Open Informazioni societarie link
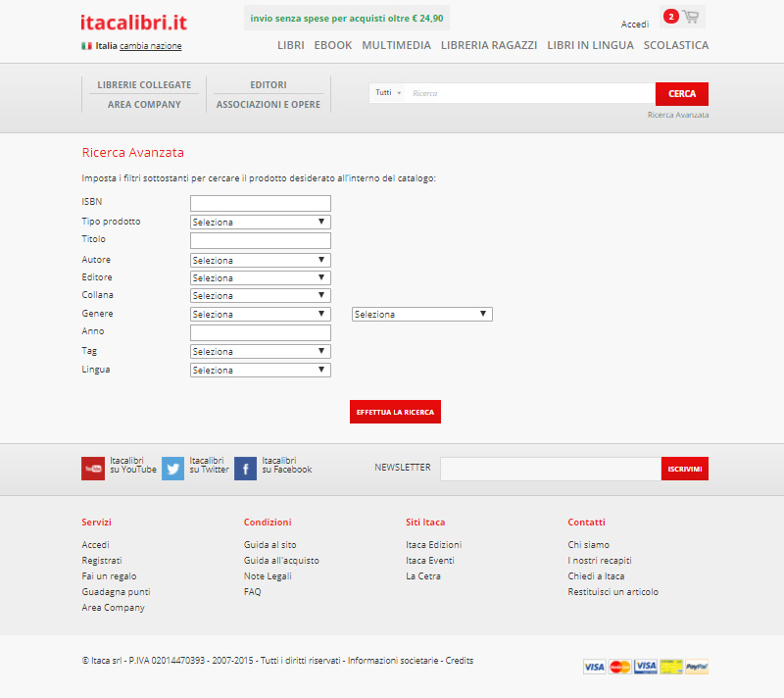The height and width of the screenshot is (698, 784). [393, 660]
